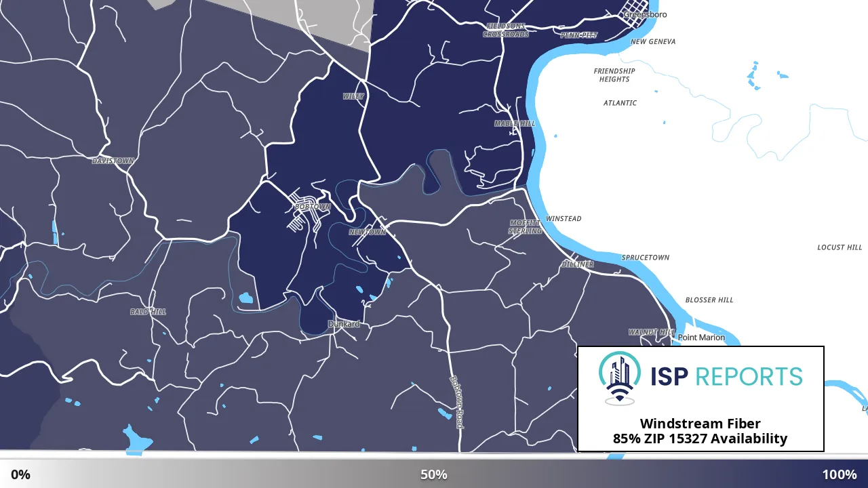Click the Davistown place label
This screenshot has height=488, width=868.
coord(113,161)
